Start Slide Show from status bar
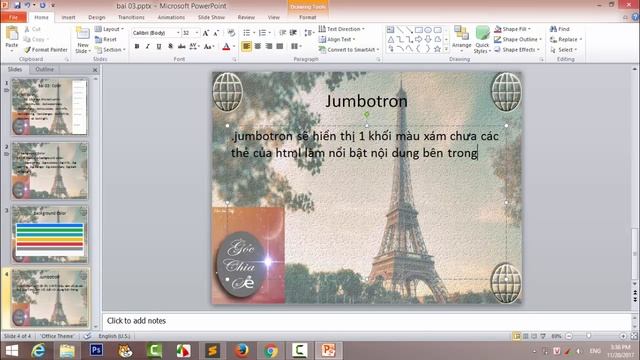 point(543,336)
